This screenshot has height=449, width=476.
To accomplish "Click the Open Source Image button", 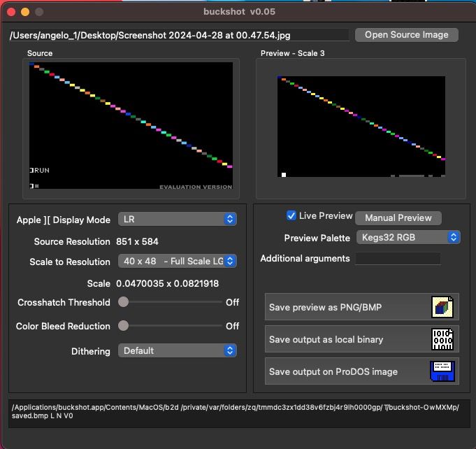I will (407, 35).
